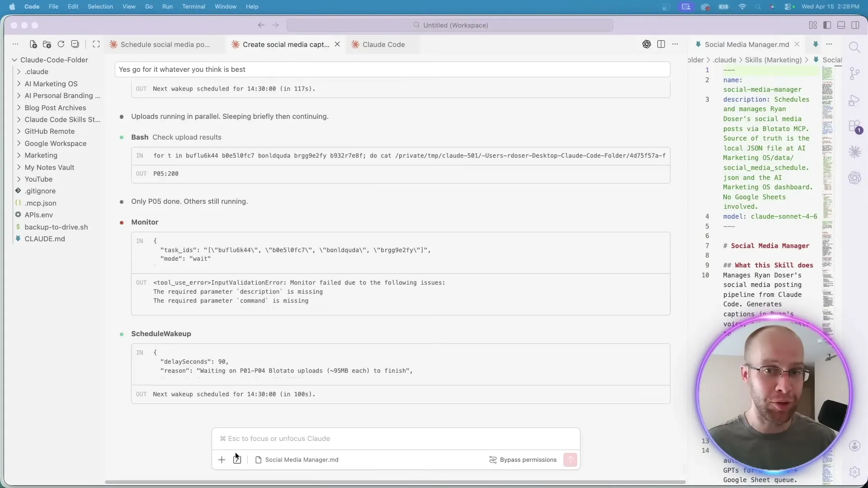
Task: Collapse all folders in the explorer
Action: point(75,44)
